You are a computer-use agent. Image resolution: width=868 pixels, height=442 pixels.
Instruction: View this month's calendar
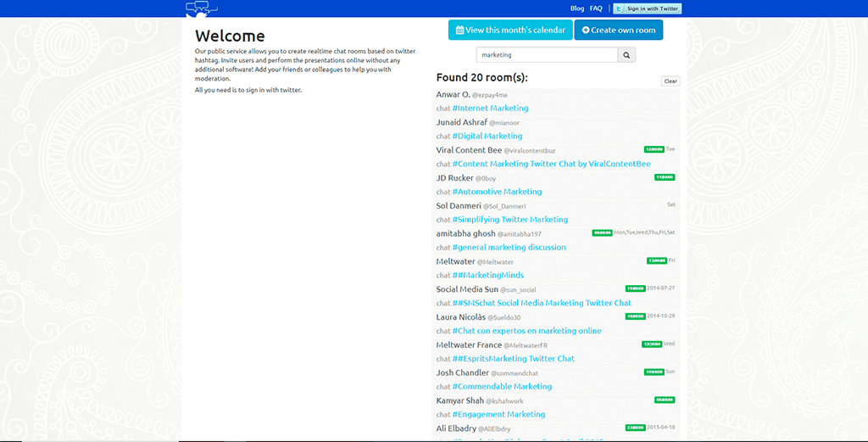510,30
